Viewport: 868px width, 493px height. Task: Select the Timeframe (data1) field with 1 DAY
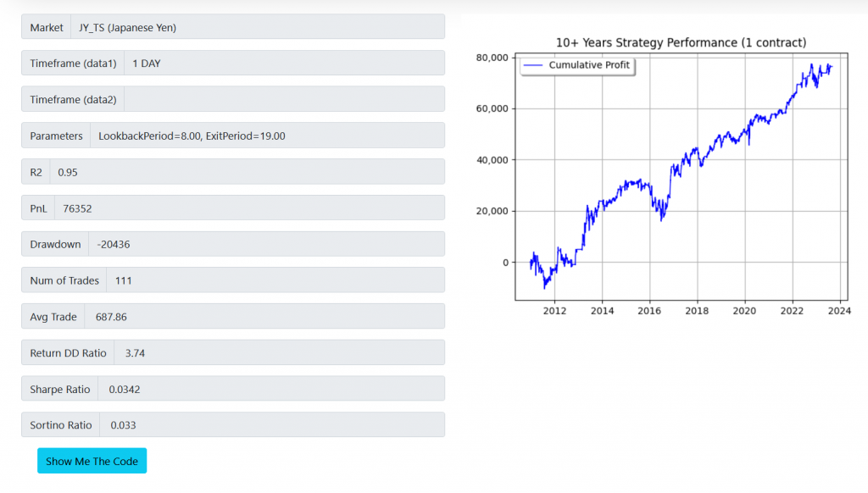284,64
